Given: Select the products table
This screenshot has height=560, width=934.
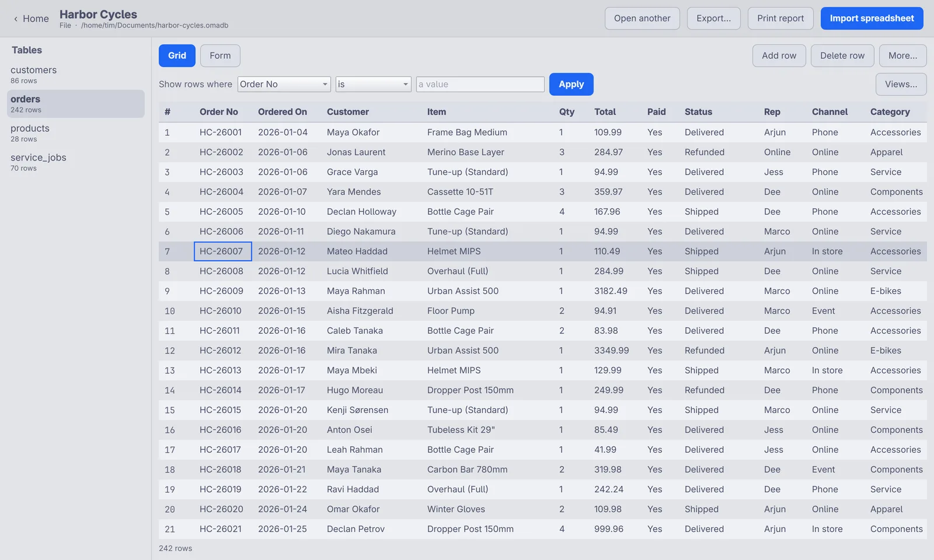Looking at the screenshot, I should coord(76,133).
